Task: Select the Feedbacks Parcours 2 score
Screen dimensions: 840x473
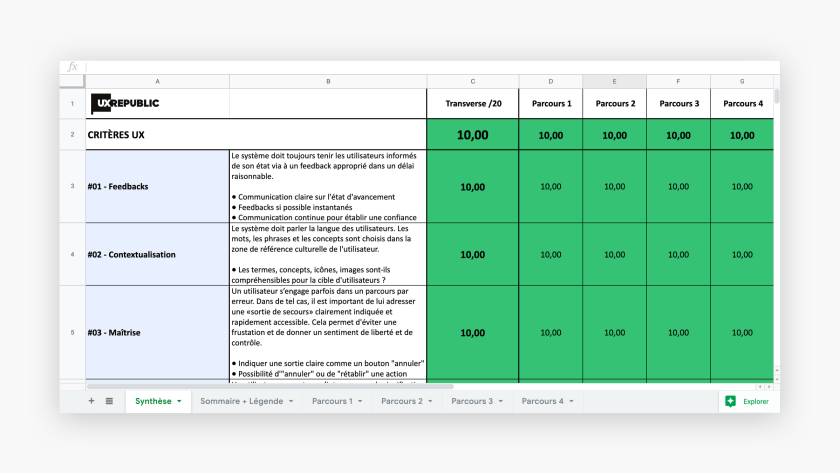Action: click(x=614, y=186)
